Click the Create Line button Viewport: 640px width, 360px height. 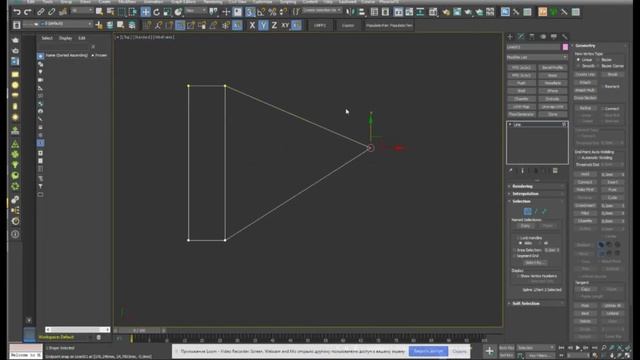[x=585, y=74]
